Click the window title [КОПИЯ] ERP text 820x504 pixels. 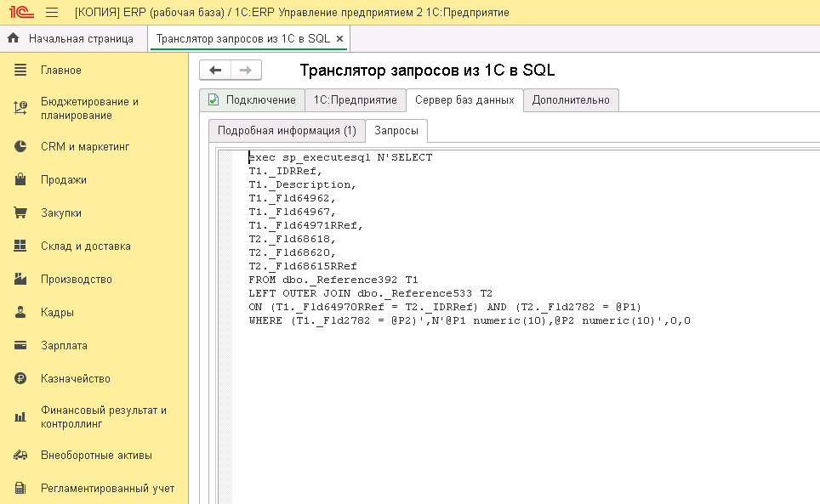292,12
